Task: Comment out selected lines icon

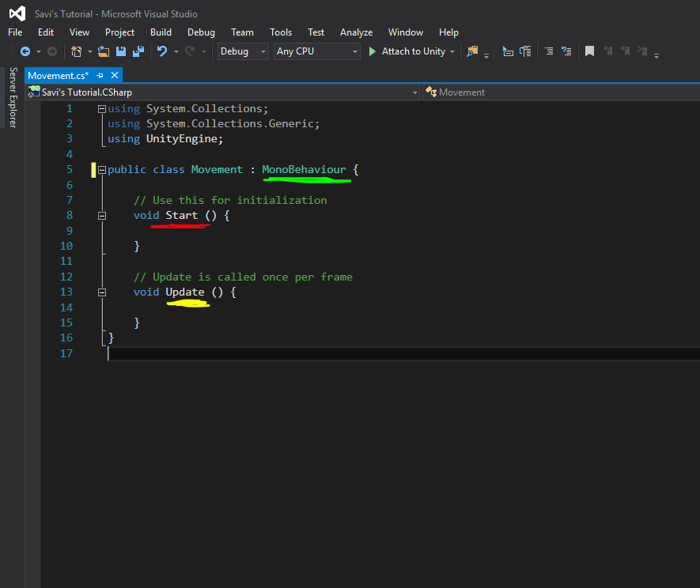Action: pos(548,51)
